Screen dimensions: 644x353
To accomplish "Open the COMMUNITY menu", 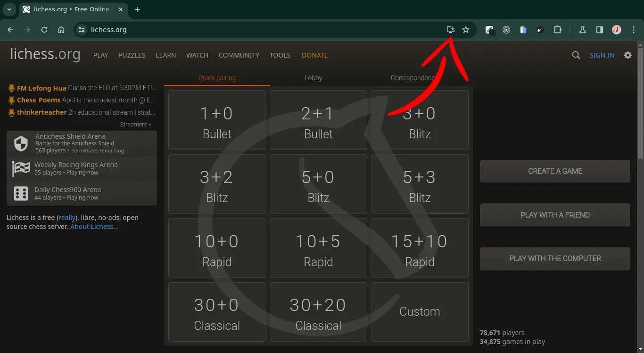I will point(239,55).
